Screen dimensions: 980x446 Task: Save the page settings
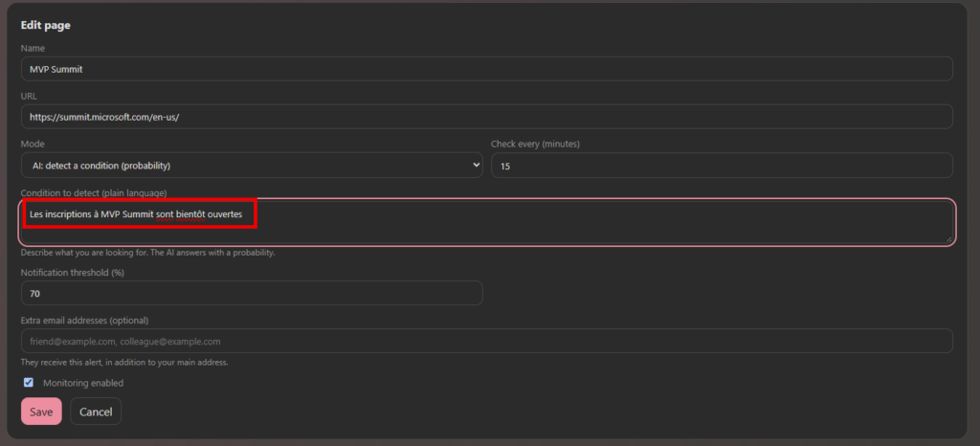[x=41, y=412]
